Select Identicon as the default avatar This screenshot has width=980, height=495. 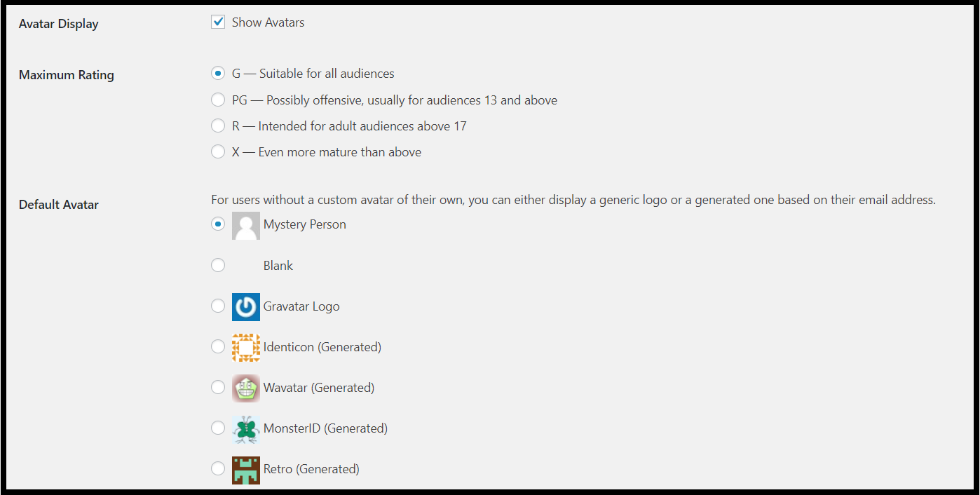click(x=218, y=346)
